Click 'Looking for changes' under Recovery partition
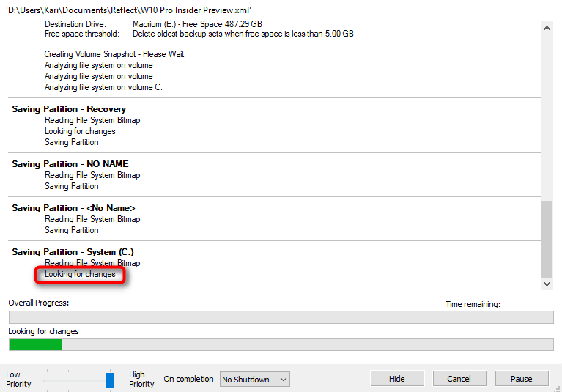 pos(80,131)
